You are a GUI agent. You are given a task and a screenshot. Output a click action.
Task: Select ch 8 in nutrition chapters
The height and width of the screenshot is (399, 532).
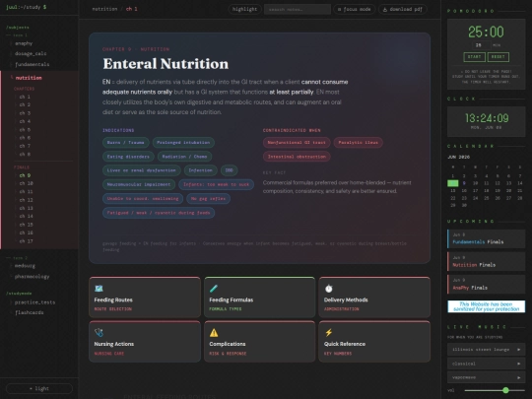coord(25,154)
